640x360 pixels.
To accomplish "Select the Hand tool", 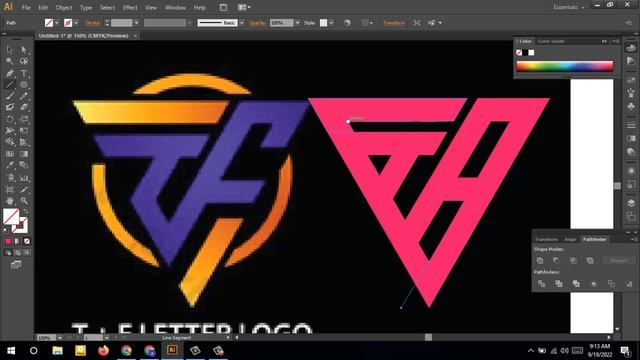I will point(10,201).
